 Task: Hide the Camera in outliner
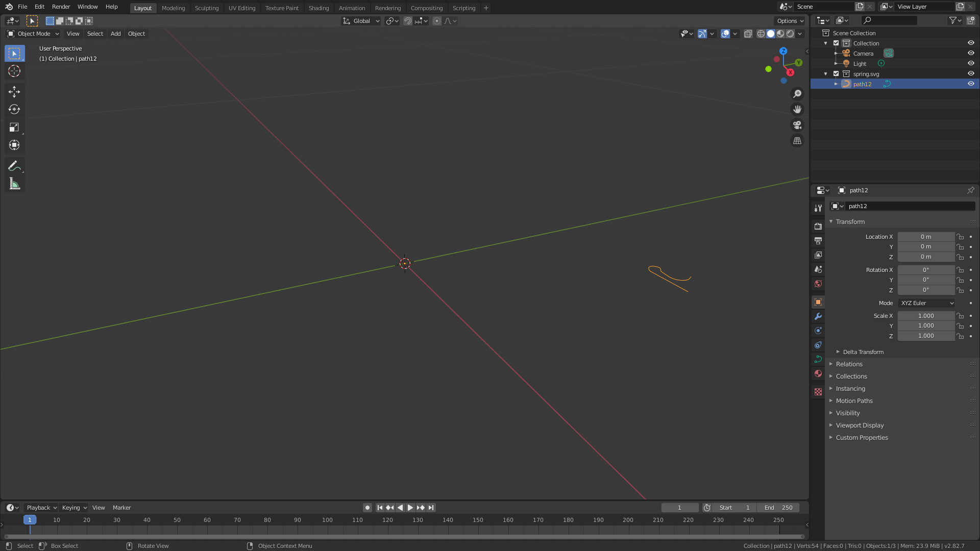971,53
